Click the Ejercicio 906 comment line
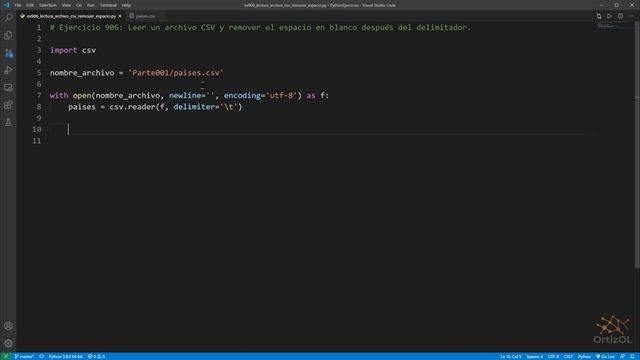This screenshot has height=360, width=640. pyautogui.click(x=260, y=27)
